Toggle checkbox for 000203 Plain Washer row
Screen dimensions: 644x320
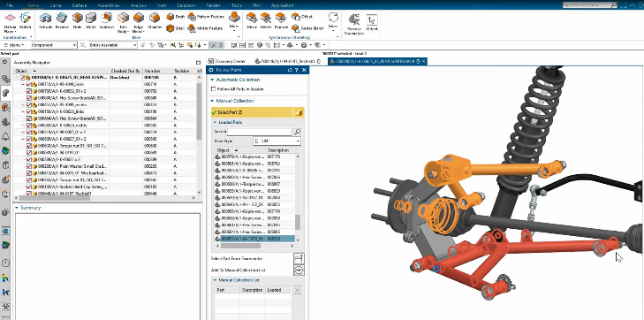click(29, 166)
